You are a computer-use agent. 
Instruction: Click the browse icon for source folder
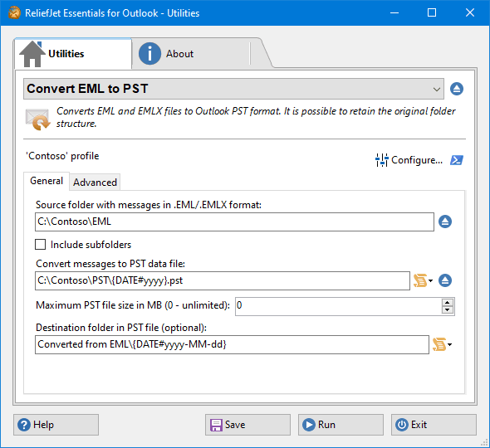[x=445, y=222]
